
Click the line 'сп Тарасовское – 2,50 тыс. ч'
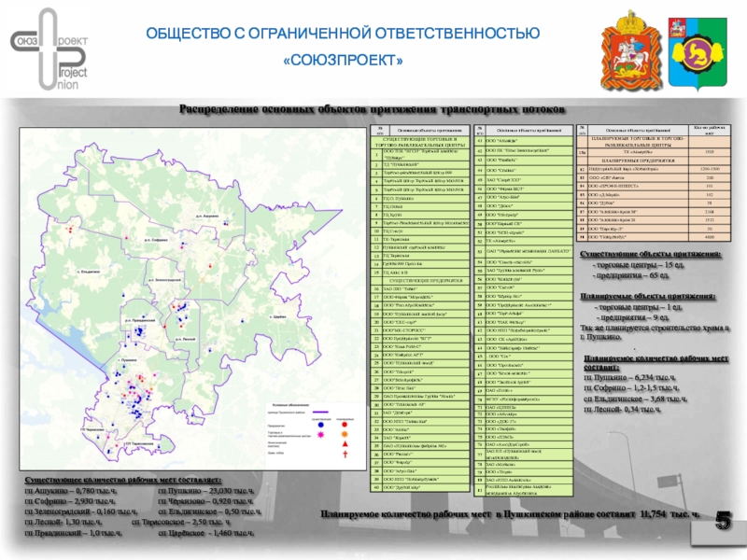coord(180,522)
